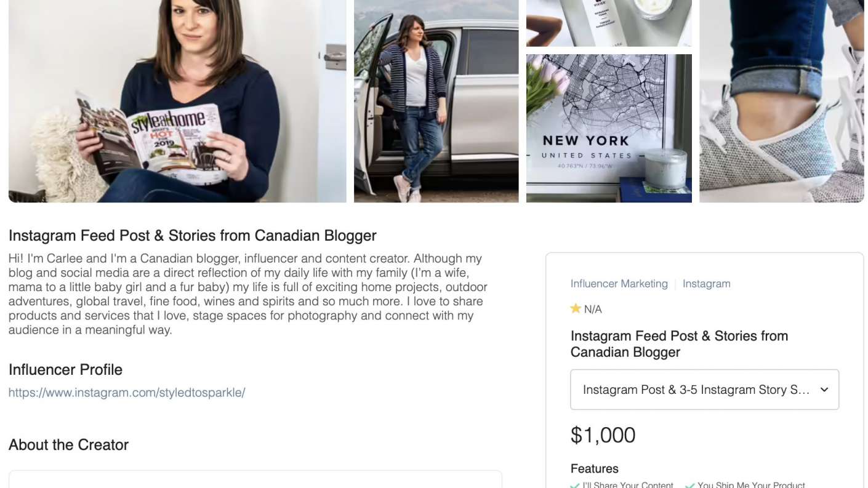Viewport: 868px width, 488px height.
Task: Open the skincare bottle product photo
Action: 609,23
